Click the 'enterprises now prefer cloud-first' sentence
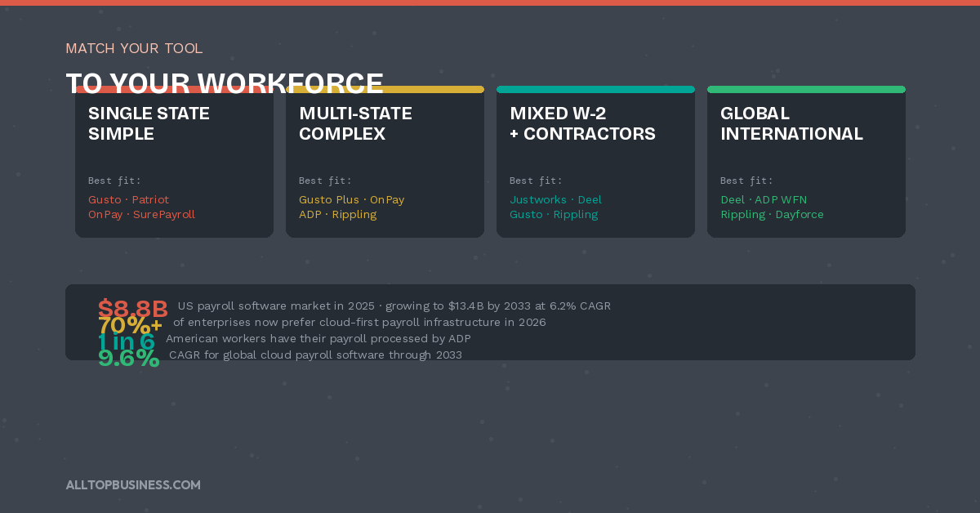The height and width of the screenshot is (513, 980). click(x=359, y=322)
